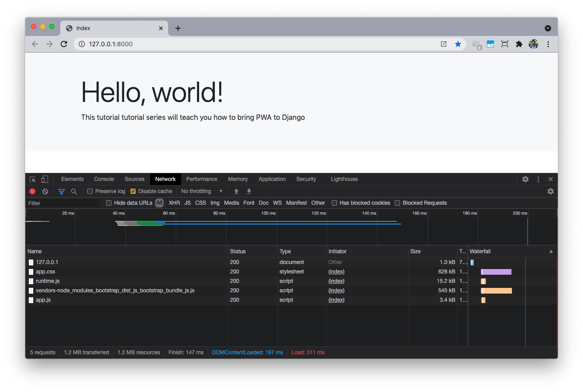Toggle device toolbar icon in DevTools
This screenshot has width=583, height=392.
45,179
